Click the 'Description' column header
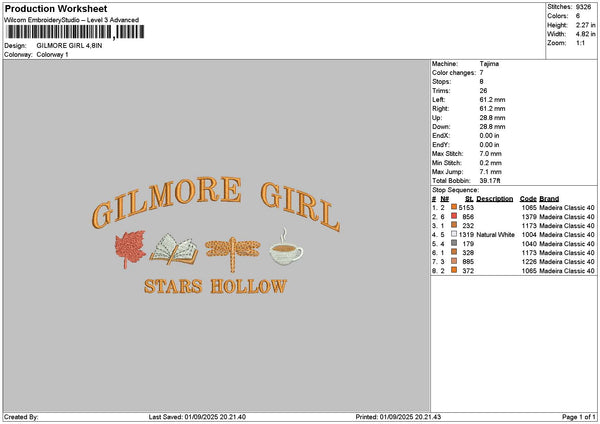The height and width of the screenshot is (424, 600). click(495, 199)
